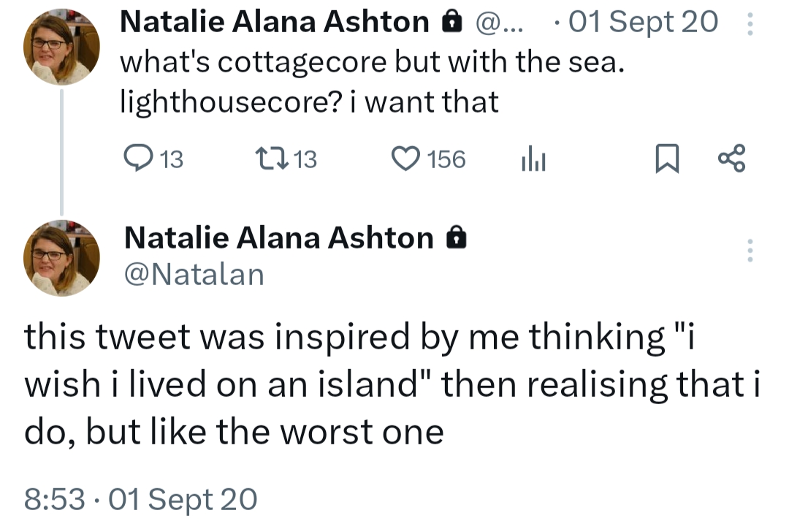Image resolution: width=789 pixels, height=532 pixels.
Task: Share the tweet via share icon
Action: point(731,159)
